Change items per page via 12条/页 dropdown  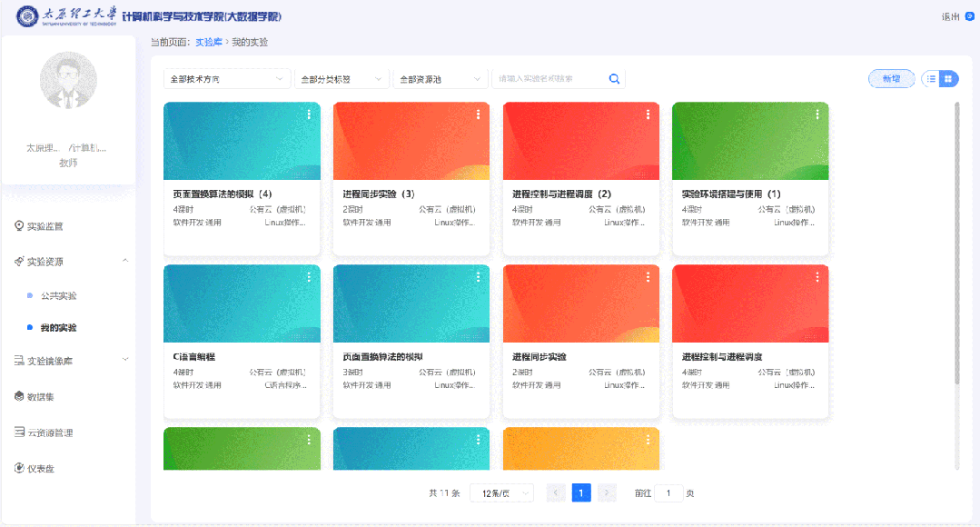pos(501,492)
